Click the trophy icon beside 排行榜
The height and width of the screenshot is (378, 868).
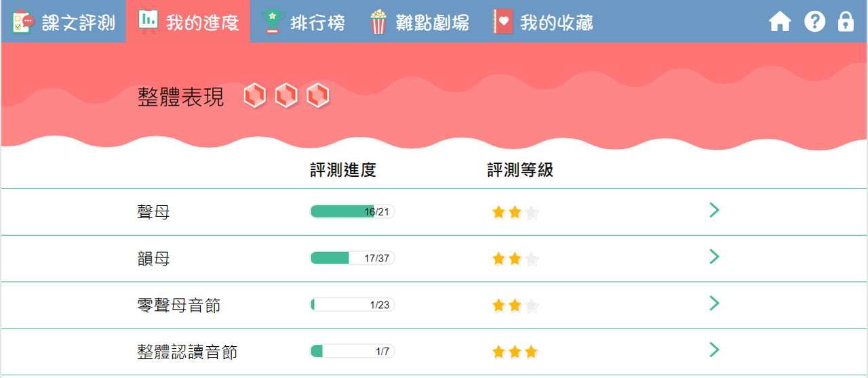click(272, 22)
